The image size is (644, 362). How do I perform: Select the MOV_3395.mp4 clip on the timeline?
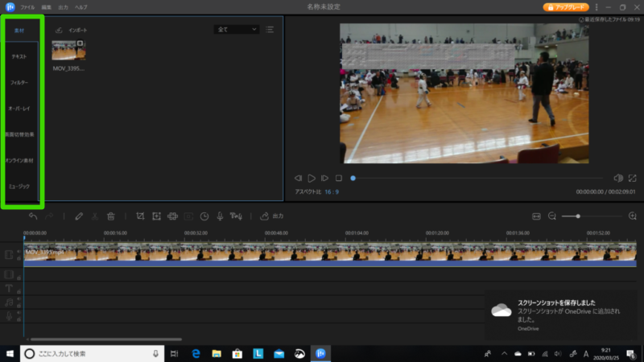(330, 254)
